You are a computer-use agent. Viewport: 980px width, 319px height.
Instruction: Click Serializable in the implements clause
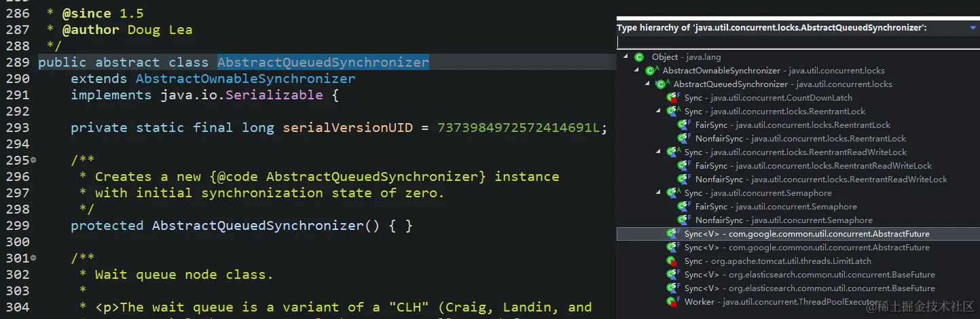pos(274,95)
